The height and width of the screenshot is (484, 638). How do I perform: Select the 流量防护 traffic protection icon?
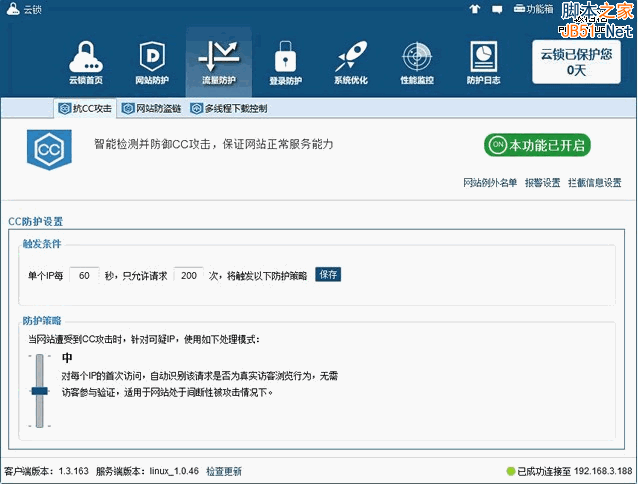point(219,60)
